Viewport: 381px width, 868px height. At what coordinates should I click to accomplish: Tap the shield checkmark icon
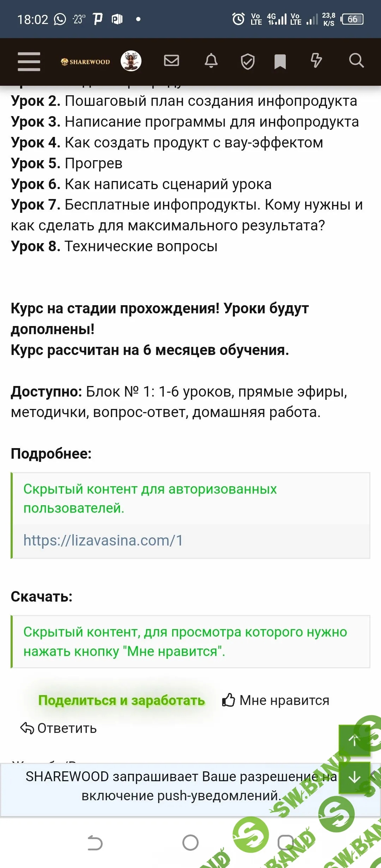click(248, 61)
